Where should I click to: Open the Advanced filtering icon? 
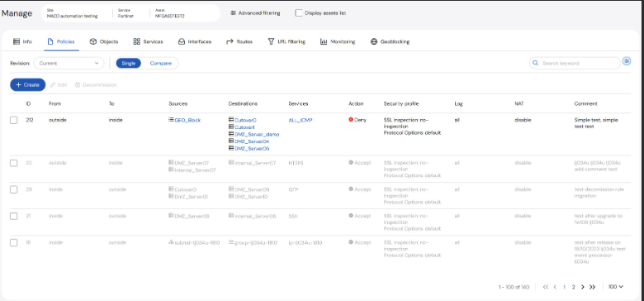(233, 13)
